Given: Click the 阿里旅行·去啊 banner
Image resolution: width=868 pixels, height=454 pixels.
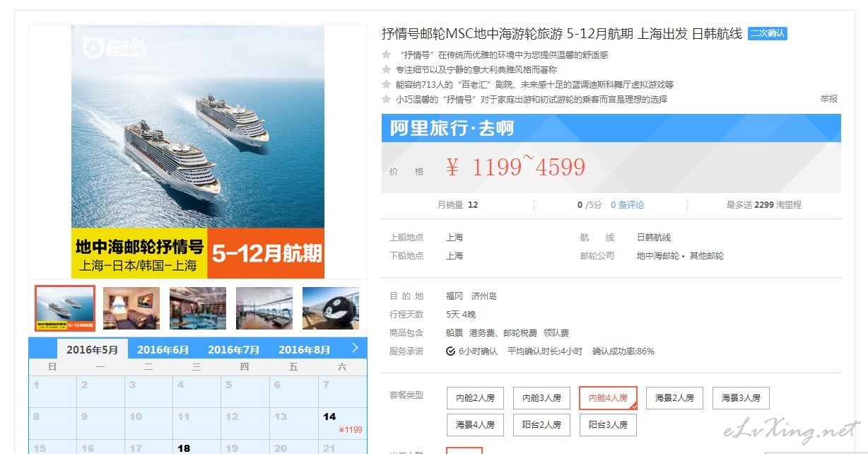Looking at the screenshot, I should (611, 129).
